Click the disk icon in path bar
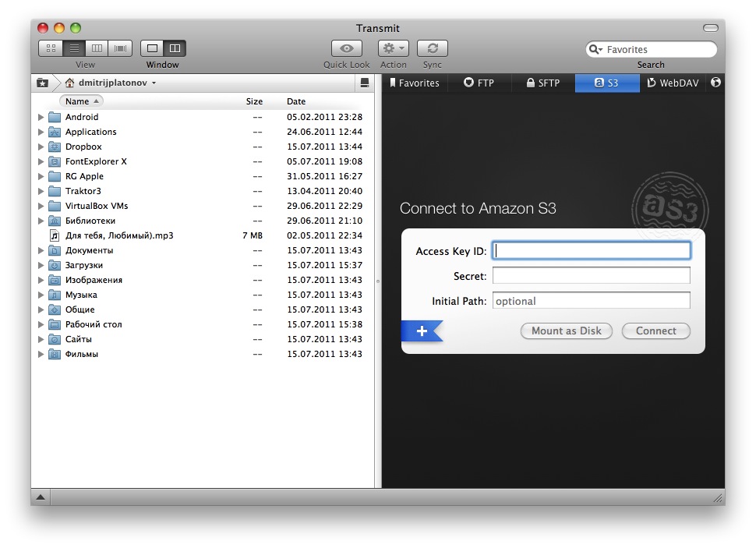This screenshot has height=548, width=756. point(364,83)
